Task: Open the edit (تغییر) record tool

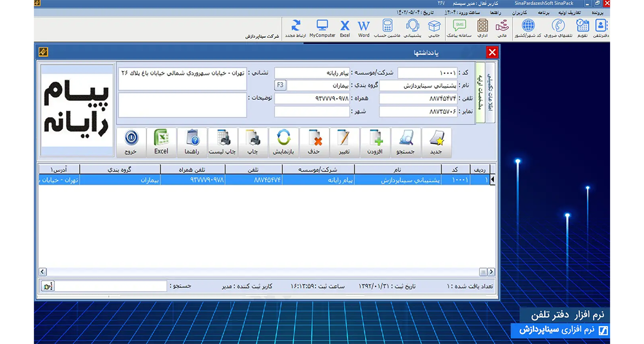Action: pos(343,141)
